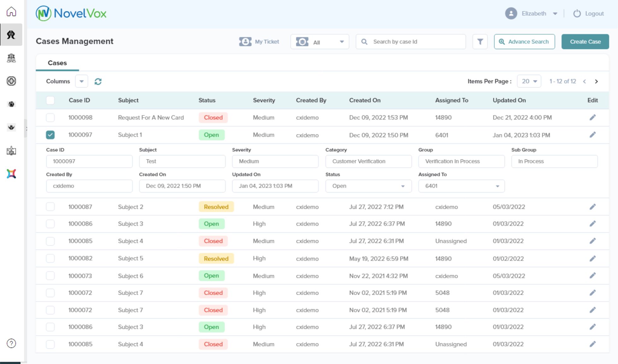Click the refresh icon beside Columns
The width and height of the screenshot is (618, 364).
point(98,82)
